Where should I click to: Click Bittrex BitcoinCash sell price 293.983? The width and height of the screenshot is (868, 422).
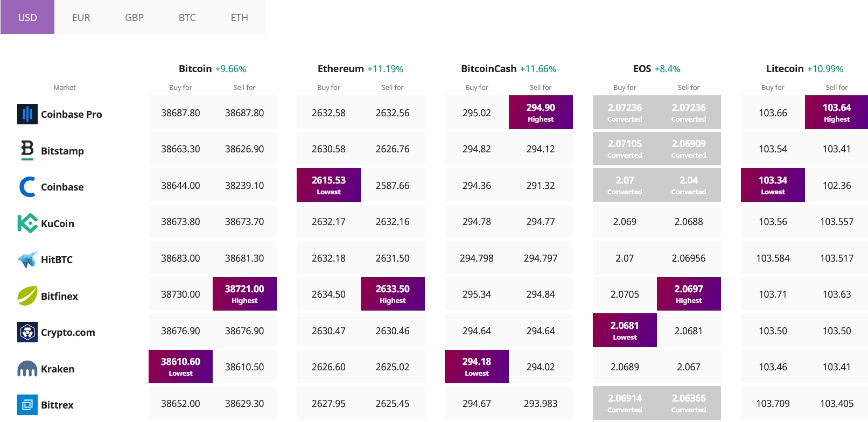pyautogui.click(x=541, y=404)
